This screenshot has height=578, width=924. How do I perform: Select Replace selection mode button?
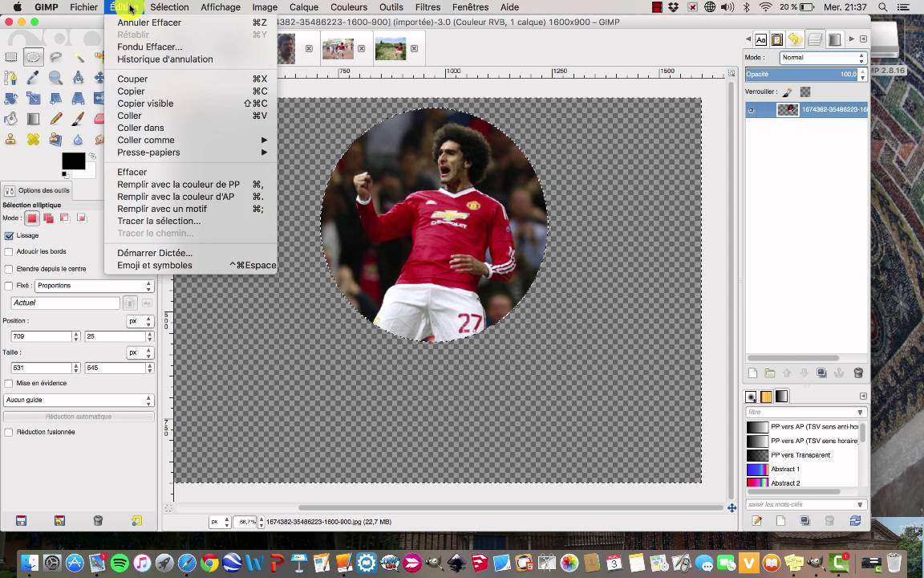32,218
